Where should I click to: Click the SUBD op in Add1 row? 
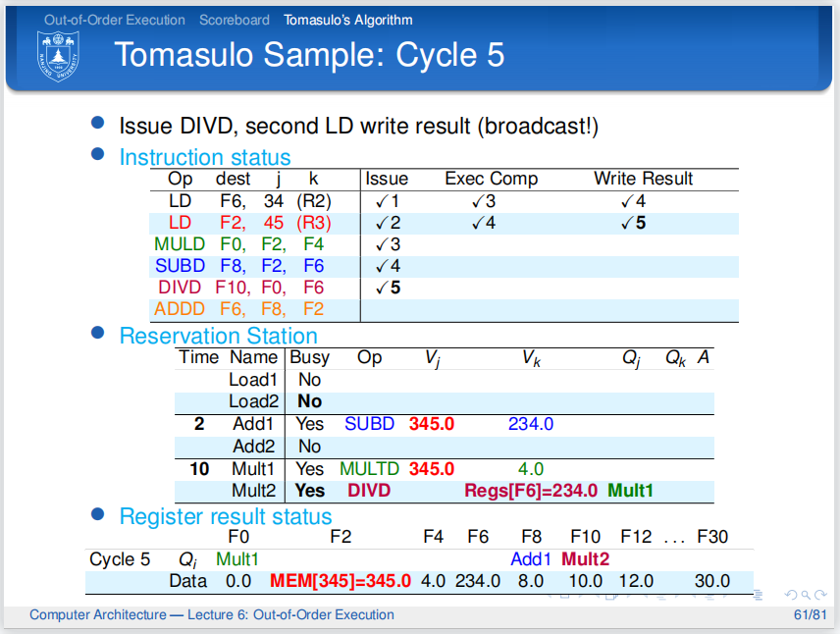[369, 424]
